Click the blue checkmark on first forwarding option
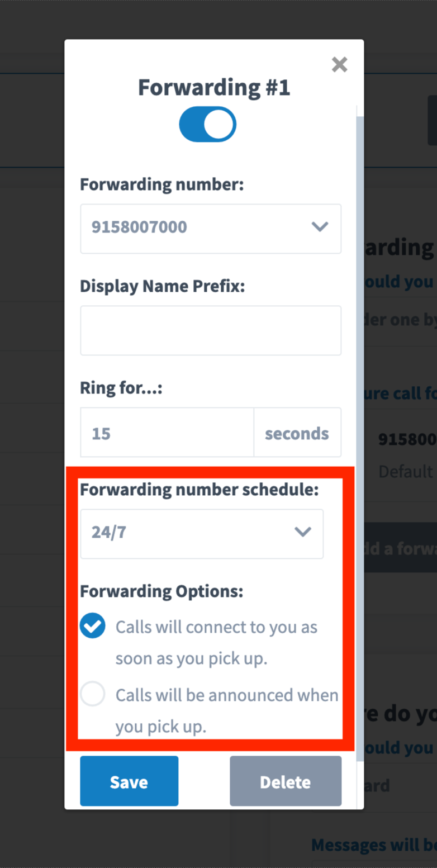This screenshot has height=868, width=437. tap(92, 625)
